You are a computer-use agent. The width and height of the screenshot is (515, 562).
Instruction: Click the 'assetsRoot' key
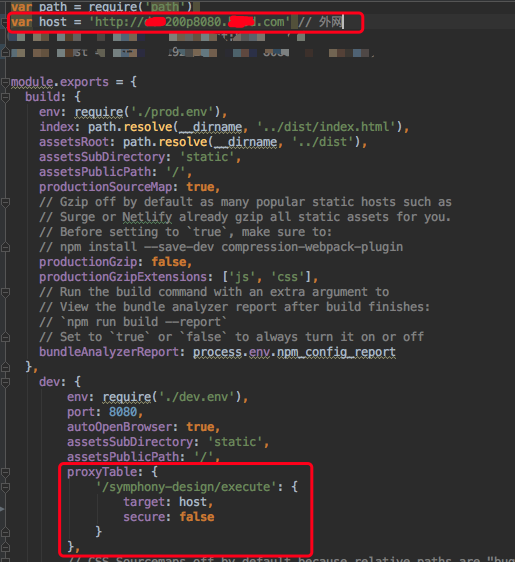[74, 142]
